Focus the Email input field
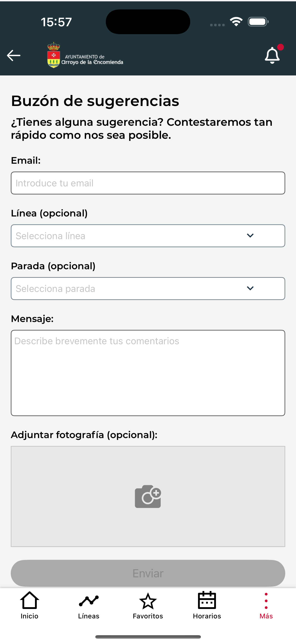The width and height of the screenshot is (296, 644). (x=148, y=183)
